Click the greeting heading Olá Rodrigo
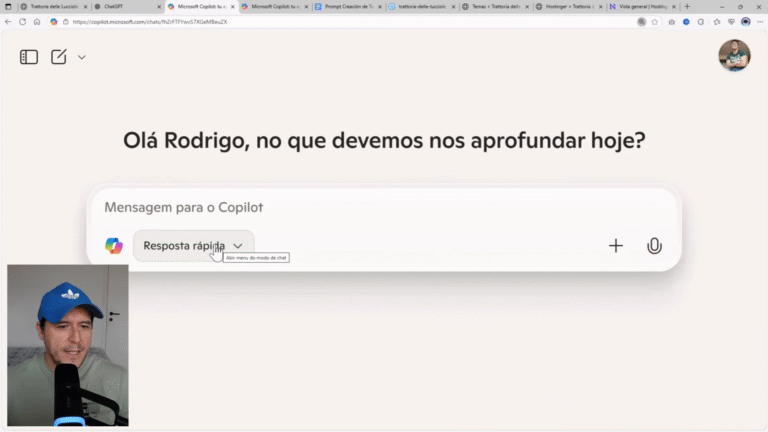 [x=384, y=141]
